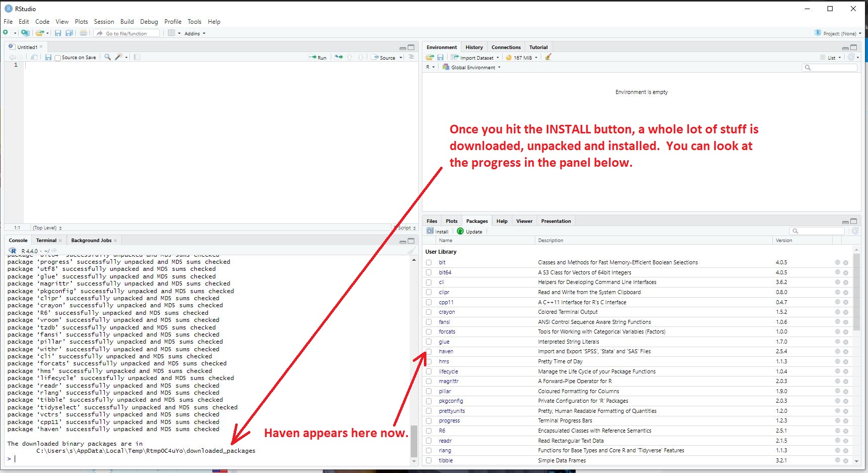Click the broom icon to clear environment
868x473 pixels.
coord(548,57)
